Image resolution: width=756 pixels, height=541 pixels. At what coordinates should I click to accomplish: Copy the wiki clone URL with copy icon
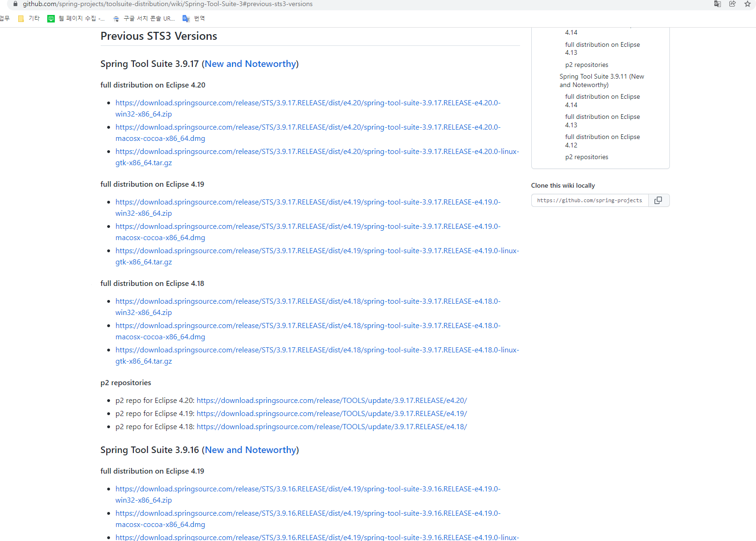(658, 200)
